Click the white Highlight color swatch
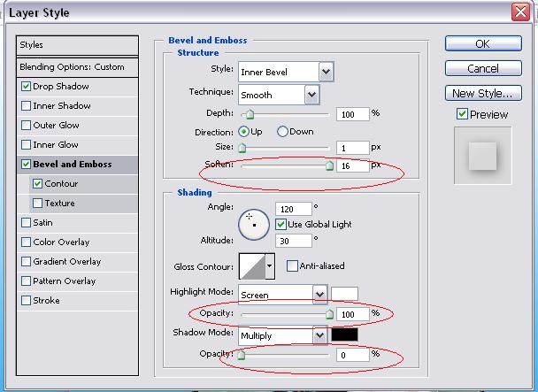Screen dimensions: 538x392 point(344,294)
